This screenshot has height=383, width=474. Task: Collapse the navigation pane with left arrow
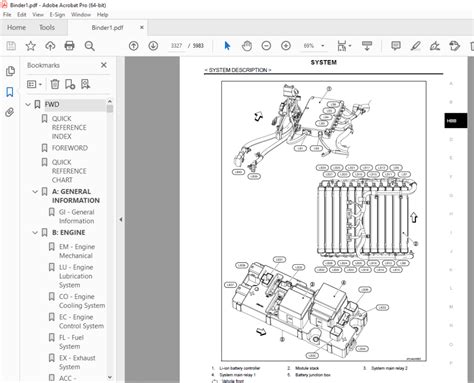pos(121,219)
